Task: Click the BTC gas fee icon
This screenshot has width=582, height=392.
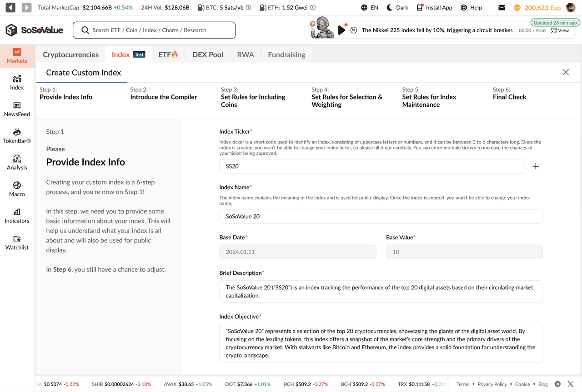Action: pos(201,7)
